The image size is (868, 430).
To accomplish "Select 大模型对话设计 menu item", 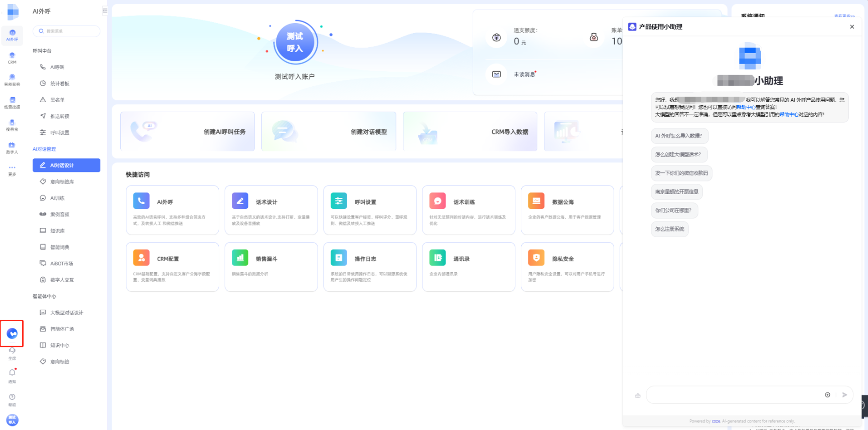I will coord(66,313).
